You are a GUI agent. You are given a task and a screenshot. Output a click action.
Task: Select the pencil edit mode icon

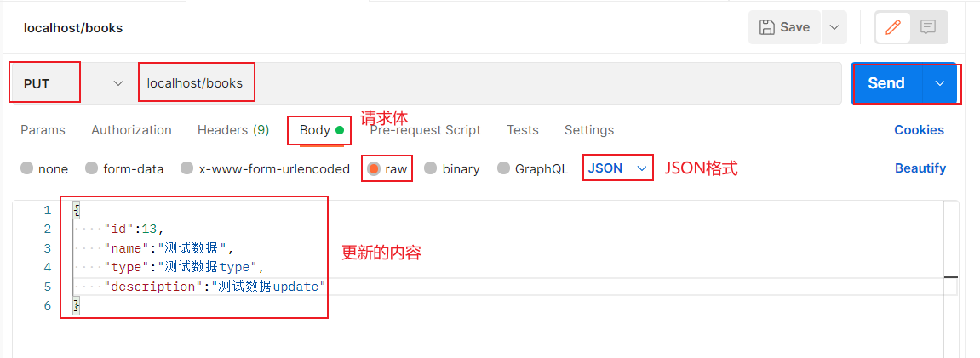(892, 27)
